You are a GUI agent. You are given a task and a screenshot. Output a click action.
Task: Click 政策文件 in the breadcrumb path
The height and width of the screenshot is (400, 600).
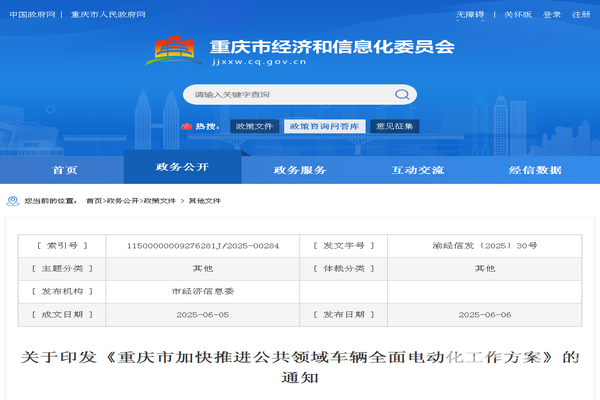(x=162, y=200)
